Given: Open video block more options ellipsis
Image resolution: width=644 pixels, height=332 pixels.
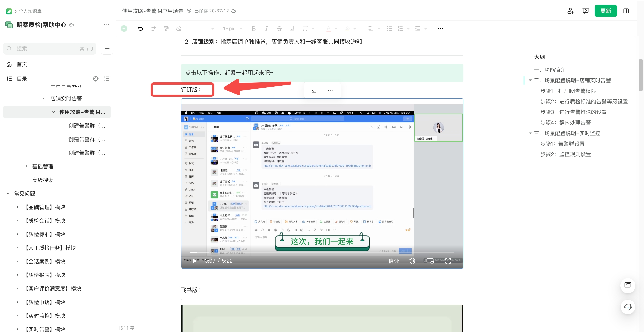Looking at the screenshot, I should [331, 90].
